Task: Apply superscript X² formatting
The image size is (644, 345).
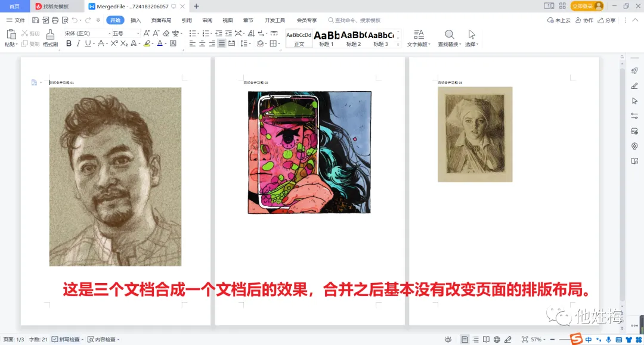Action: pos(114,43)
